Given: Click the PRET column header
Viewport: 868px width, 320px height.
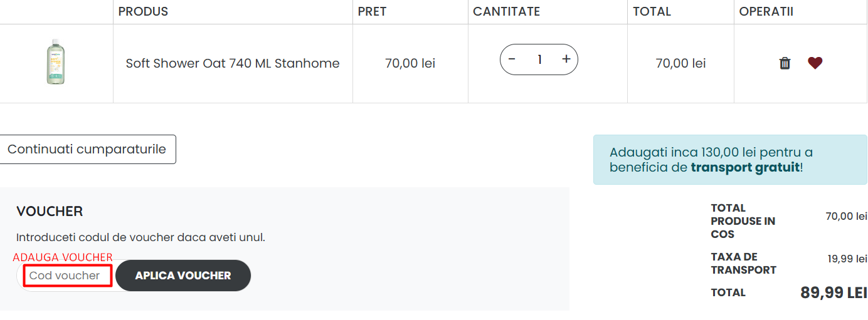Looking at the screenshot, I should (x=372, y=11).
